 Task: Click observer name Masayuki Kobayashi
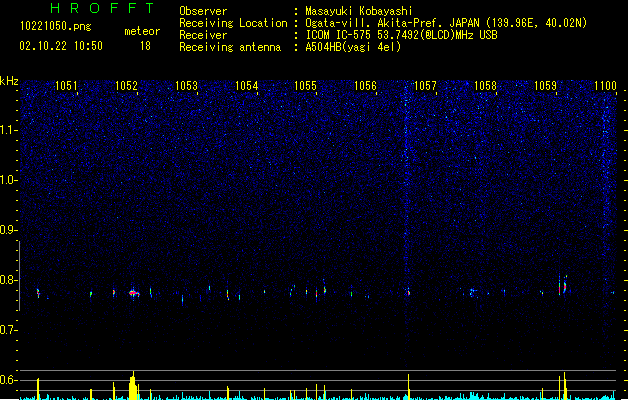click(x=359, y=11)
